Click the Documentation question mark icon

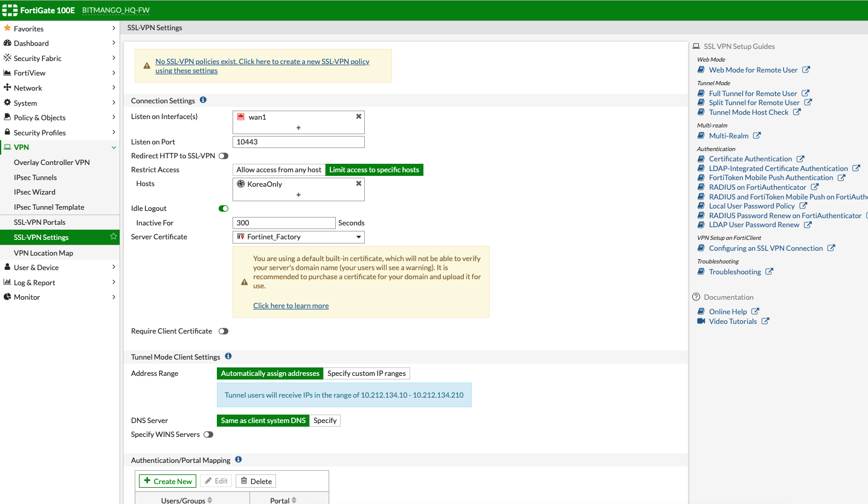point(696,297)
